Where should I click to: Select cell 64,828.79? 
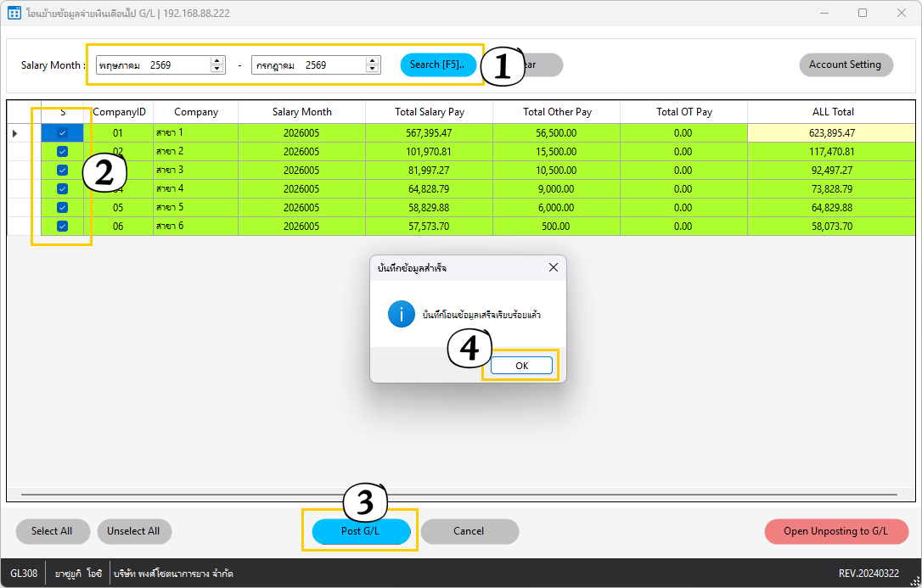click(430, 188)
